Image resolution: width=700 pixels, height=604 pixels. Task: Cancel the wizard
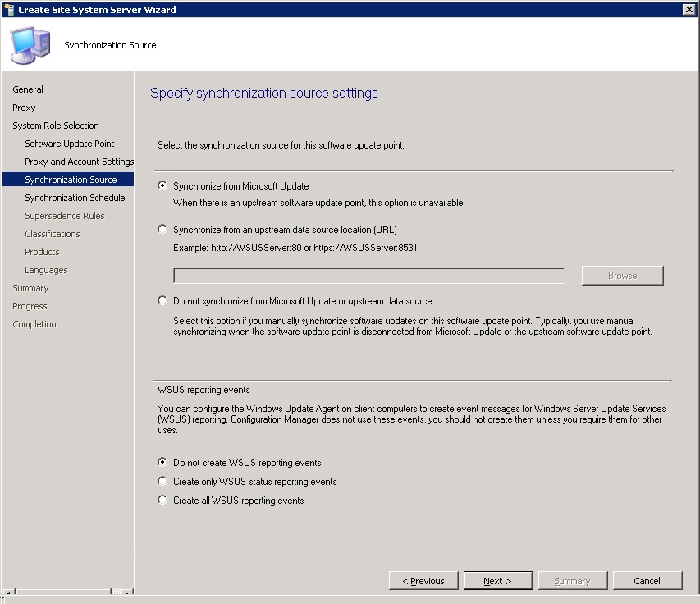click(x=647, y=581)
